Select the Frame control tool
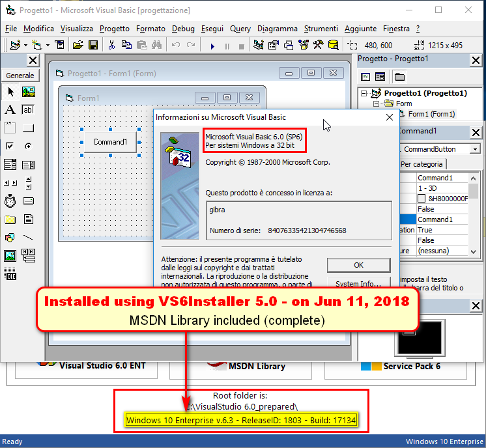The image size is (486, 448). pos(10,128)
